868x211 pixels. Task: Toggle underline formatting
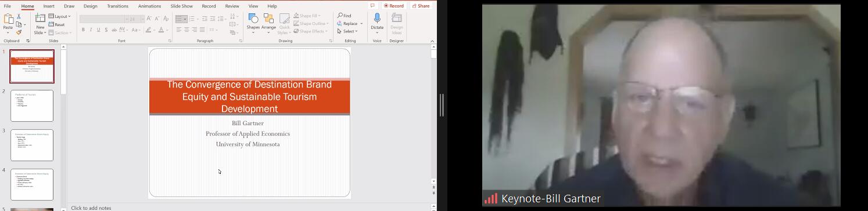(x=98, y=30)
